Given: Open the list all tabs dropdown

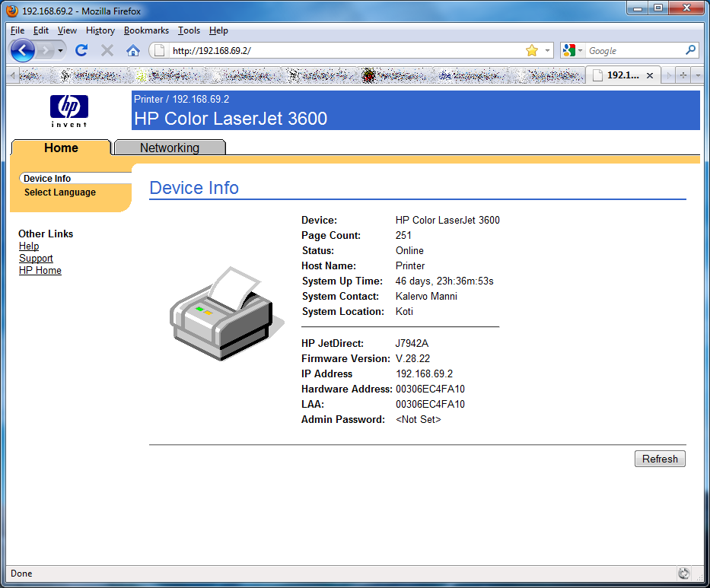Looking at the screenshot, I should tap(697, 75).
